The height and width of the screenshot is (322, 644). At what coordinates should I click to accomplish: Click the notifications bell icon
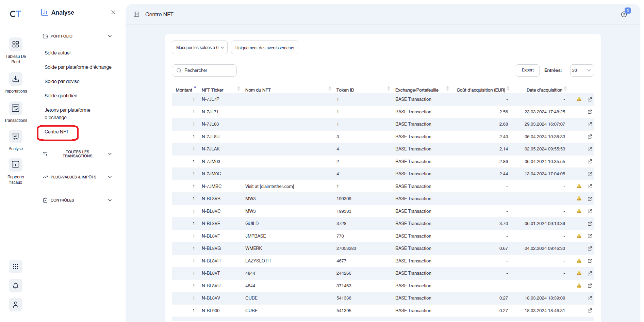point(16,286)
